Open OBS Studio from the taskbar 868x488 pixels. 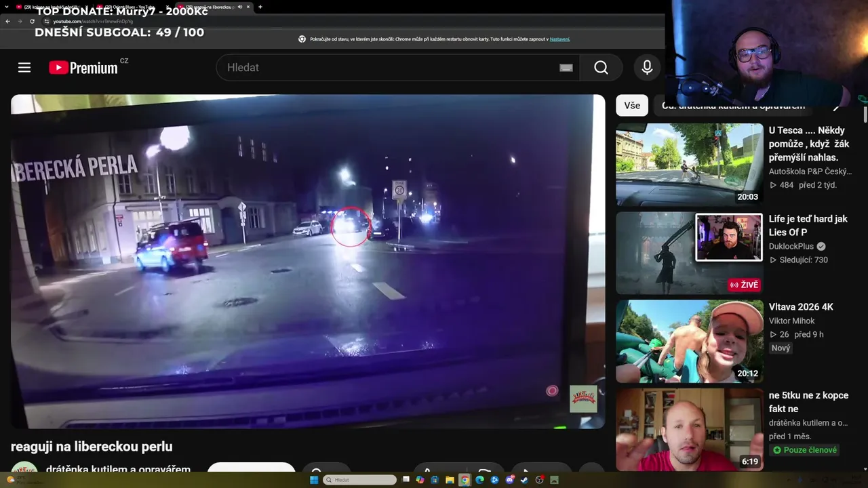click(540, 480)
